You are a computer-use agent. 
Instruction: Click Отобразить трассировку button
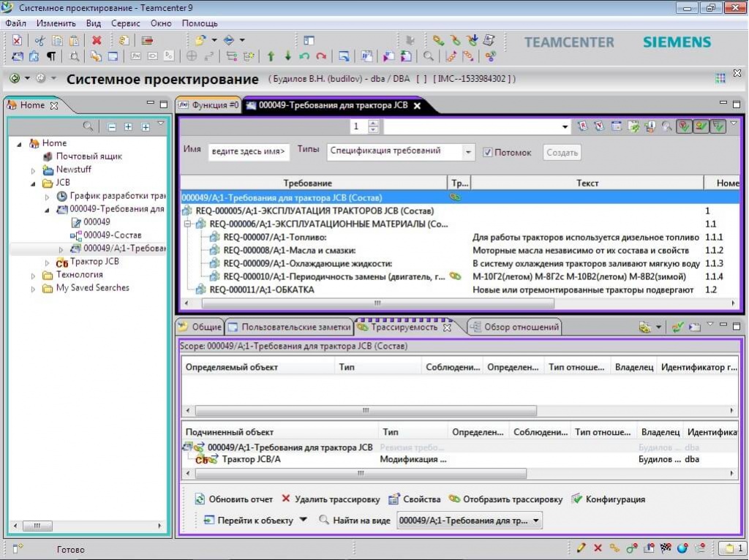point(505,499)
